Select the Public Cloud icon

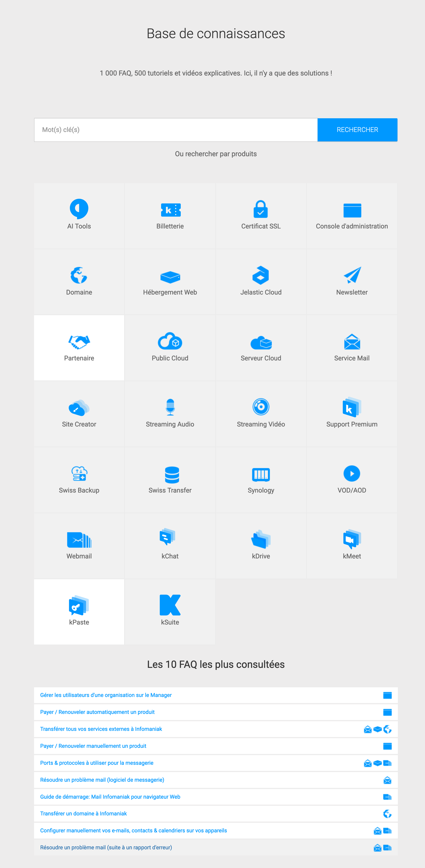[170, 341]
